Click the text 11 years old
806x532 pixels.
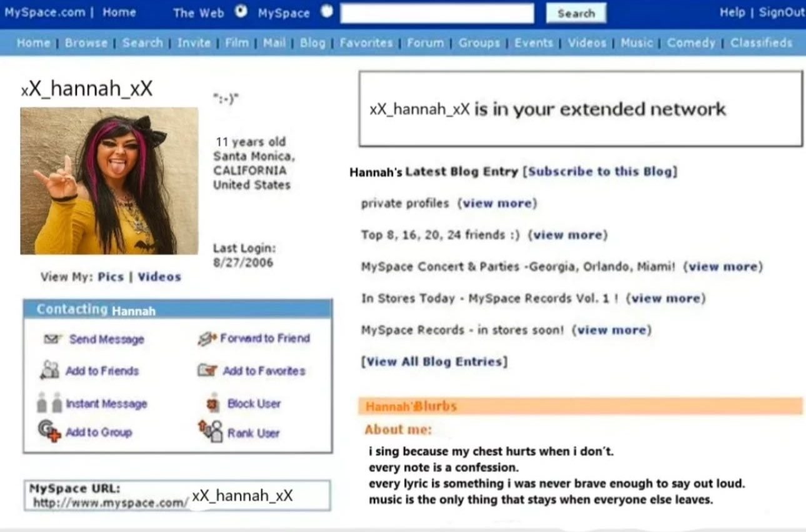pyautogui.click(x=251, y=142)
